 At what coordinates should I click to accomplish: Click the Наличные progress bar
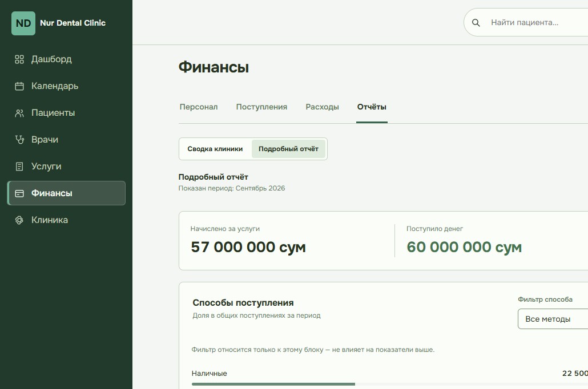tap(390, 384)
